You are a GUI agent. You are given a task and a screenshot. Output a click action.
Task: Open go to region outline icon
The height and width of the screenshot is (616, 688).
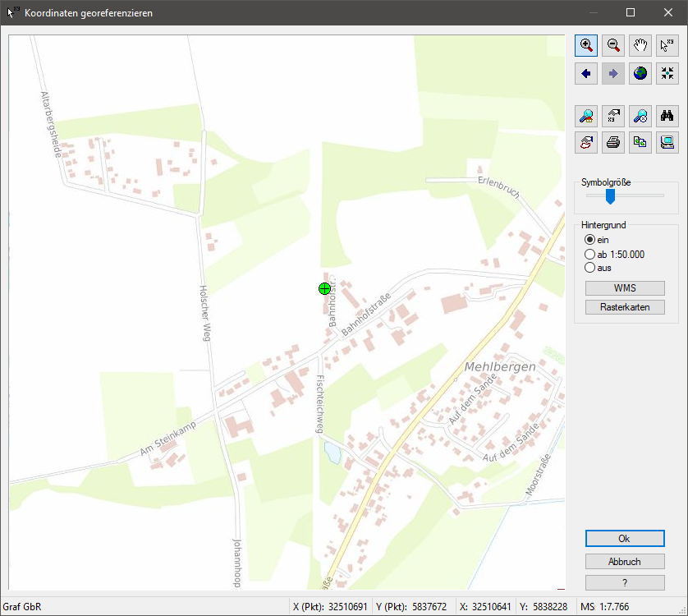pyautogui.click(x=585, y=142)
